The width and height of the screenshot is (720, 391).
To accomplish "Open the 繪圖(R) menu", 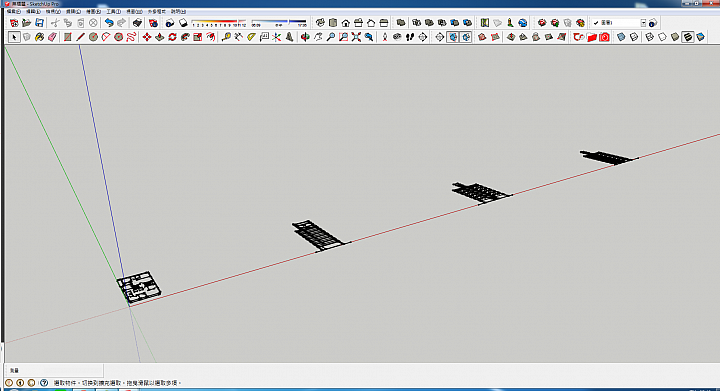I will (x=94, y=11).
